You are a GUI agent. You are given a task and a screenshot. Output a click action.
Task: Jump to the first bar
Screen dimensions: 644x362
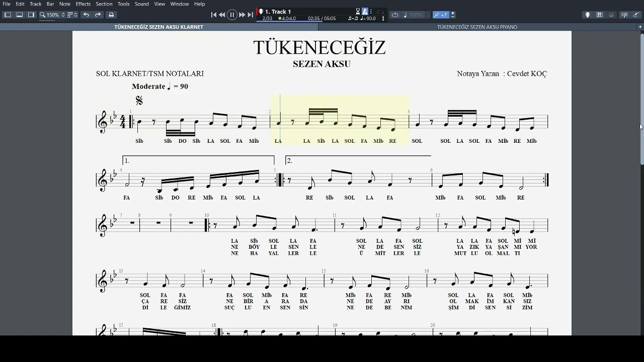214,15
